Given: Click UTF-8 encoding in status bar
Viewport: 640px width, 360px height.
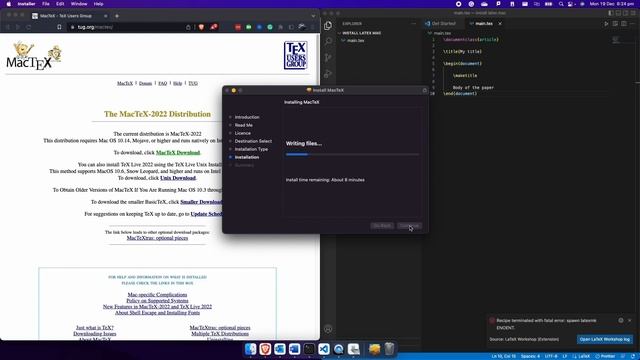Looking at the screenshot, I should tap(551, 356).
